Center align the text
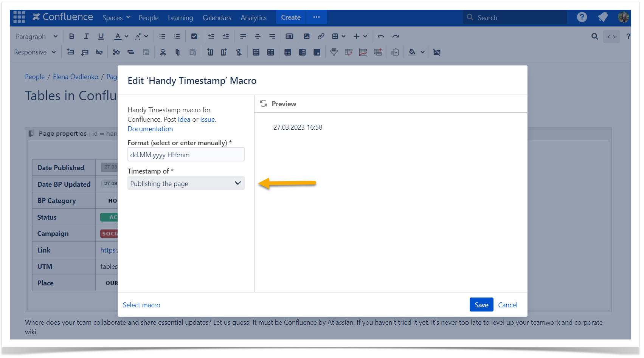 coord(258,36)
